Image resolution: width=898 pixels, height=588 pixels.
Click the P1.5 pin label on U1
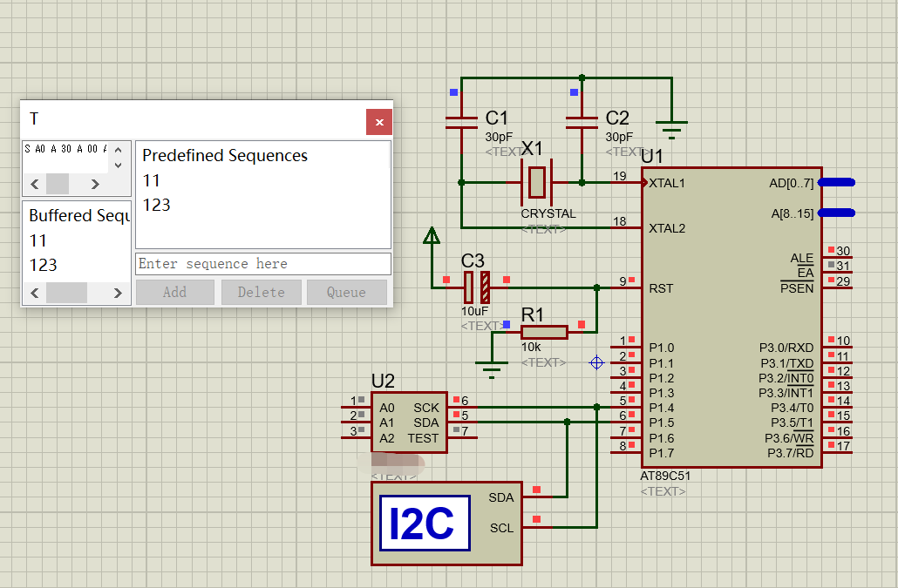662,422
